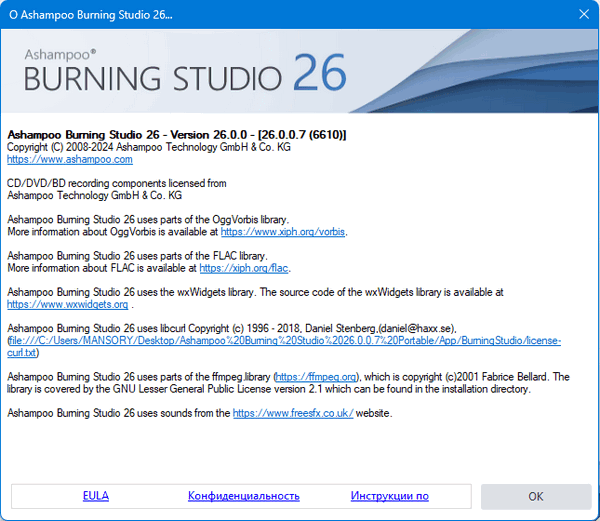Click the dialog title 'О Ashampoo Burning Studio 26...'
This screenshot has height=521, width=600.
pyautogui.click(x=91, y=15)
